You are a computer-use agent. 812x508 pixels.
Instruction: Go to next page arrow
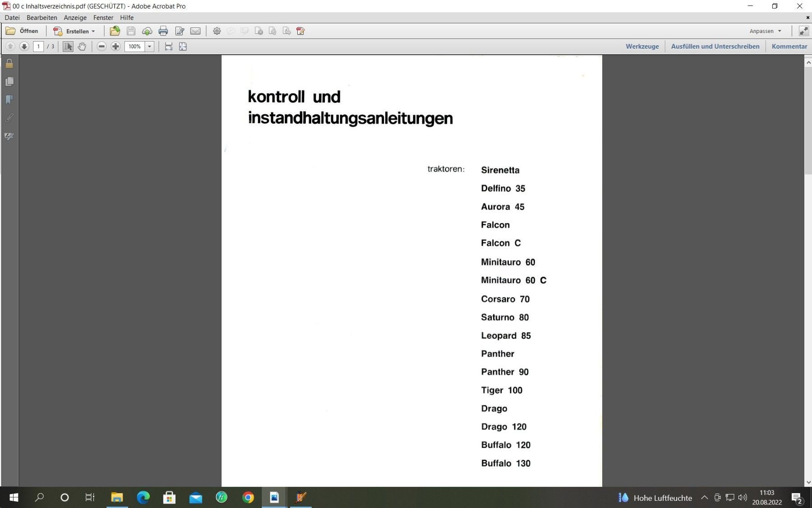pyautogui.click(x=24, y=47)
